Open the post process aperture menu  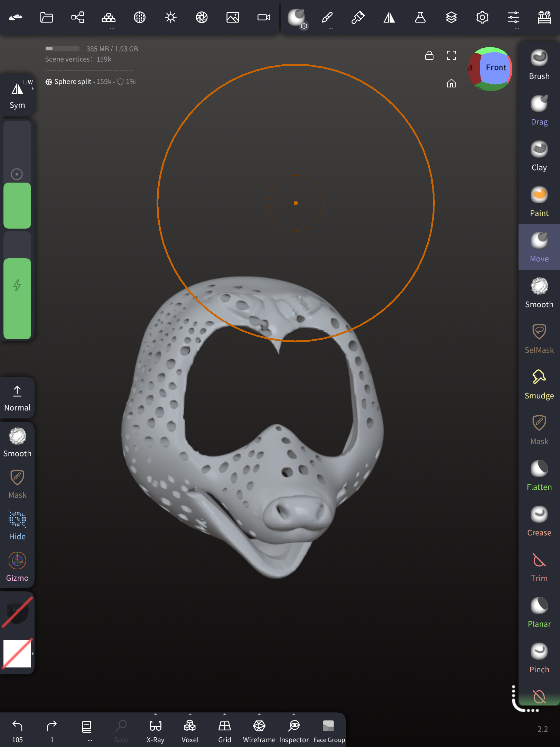(202, 17)
